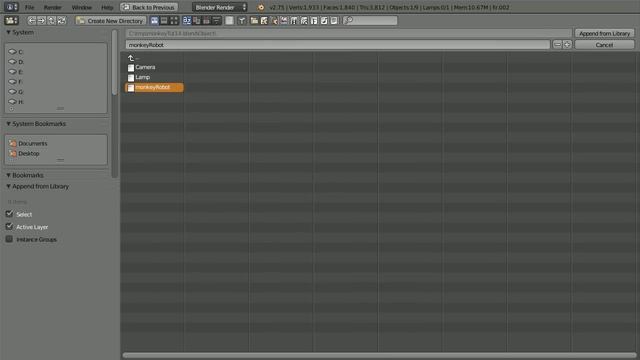Click the left sidebar vertical scrollbar
Screen dimensions: 640x360
click(115, 62)
